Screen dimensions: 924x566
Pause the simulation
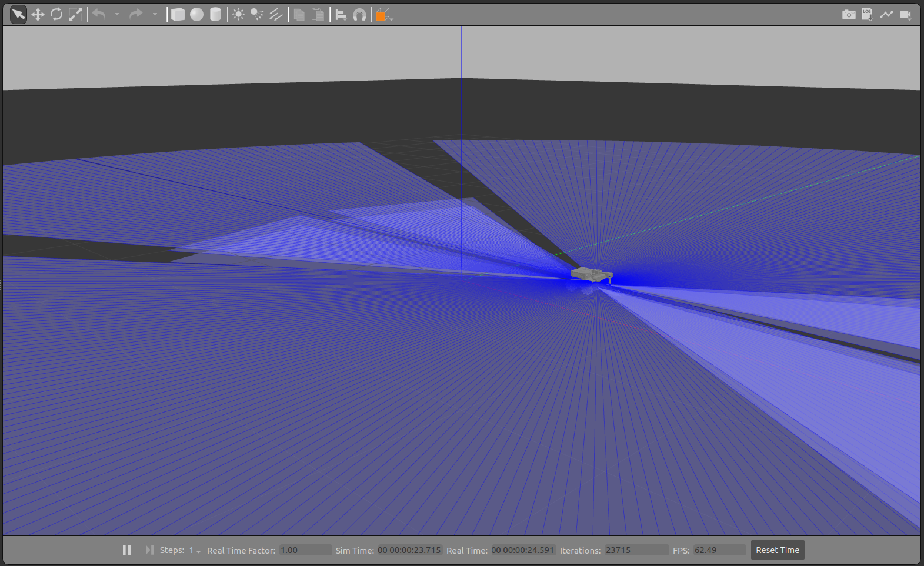tap(126, 550)
